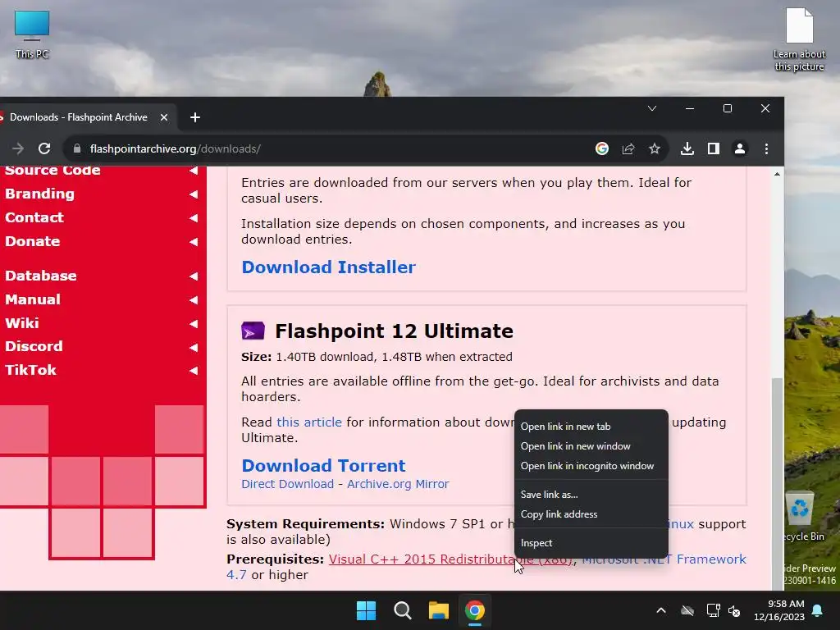Switch to the Downloads - Flashpoint Archive tab
The height and width of the screenshot is (630, 840).
[78, 117]
